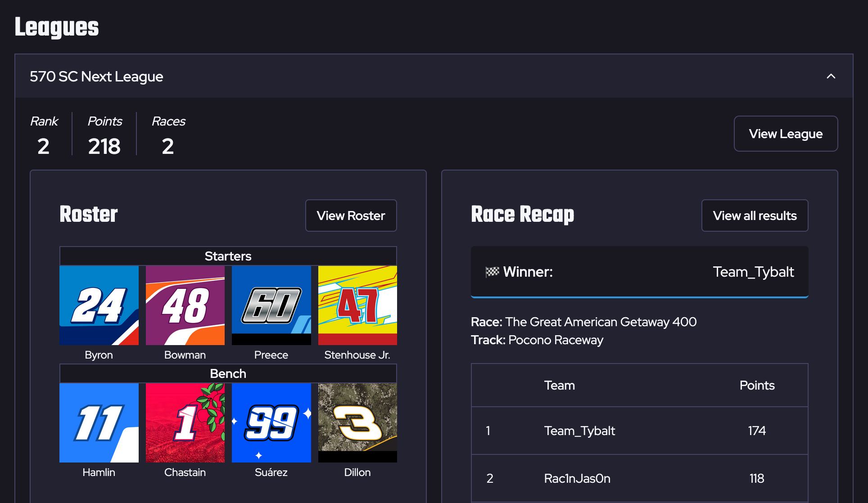This screenshot has width=868, height=503.
Task: Click Team_Tybalt in the results table
Action: coord(579,431)
